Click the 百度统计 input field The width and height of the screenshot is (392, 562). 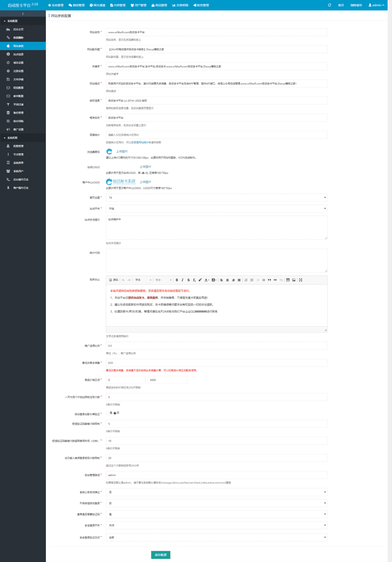[x=216, y=134]
